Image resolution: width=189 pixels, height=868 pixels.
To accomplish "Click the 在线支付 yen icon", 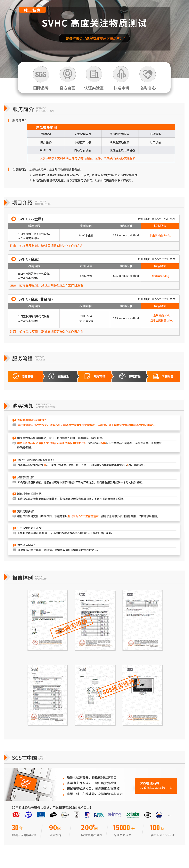I will (x=52, y=376).
